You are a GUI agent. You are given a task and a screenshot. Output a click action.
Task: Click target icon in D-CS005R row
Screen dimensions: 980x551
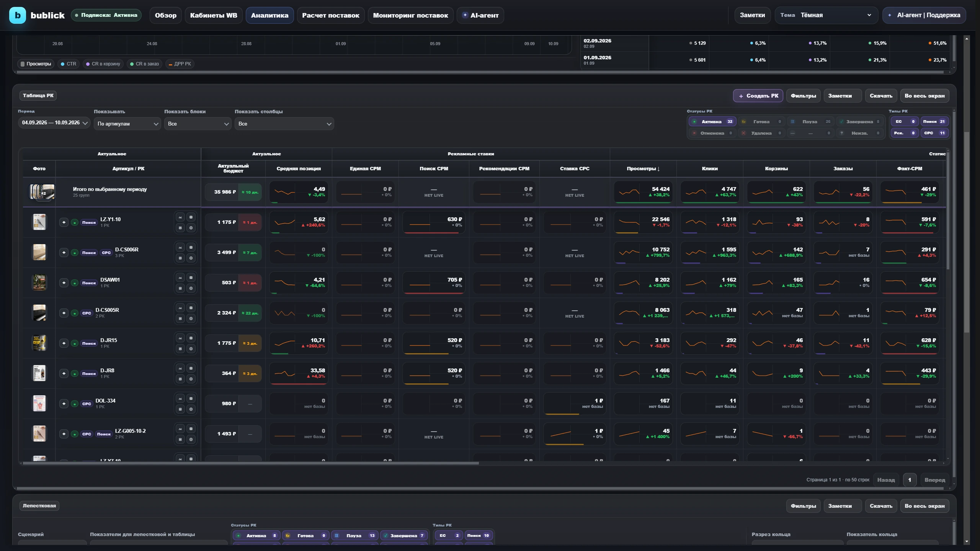tap(191, 318)
